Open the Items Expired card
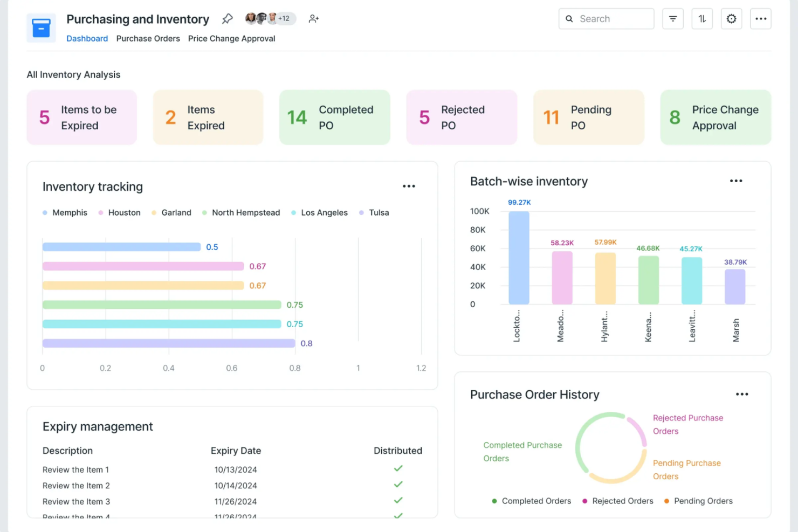 coord(208,118)
